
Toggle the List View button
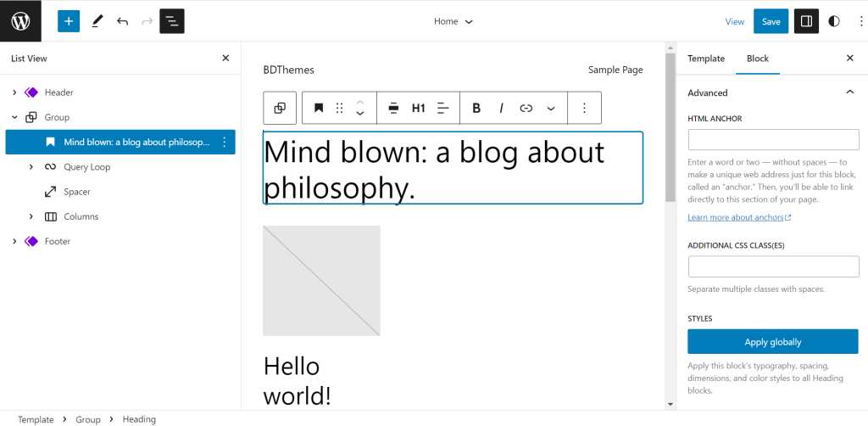pos(172,21)
